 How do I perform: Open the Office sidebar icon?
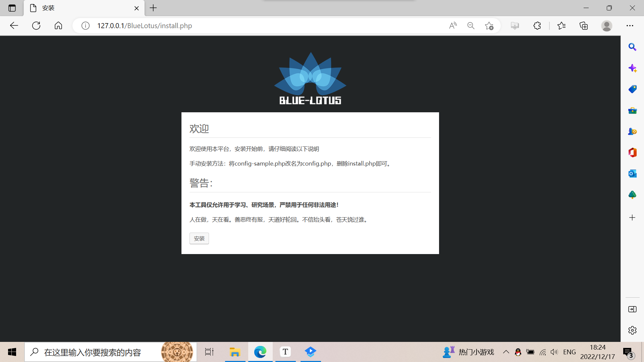point(633,153)
